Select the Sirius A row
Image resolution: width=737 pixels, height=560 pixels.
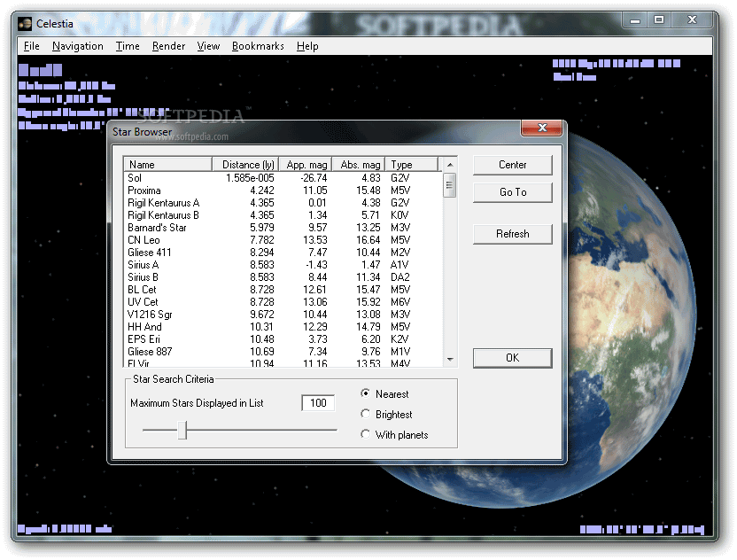(x=282, y=265)
